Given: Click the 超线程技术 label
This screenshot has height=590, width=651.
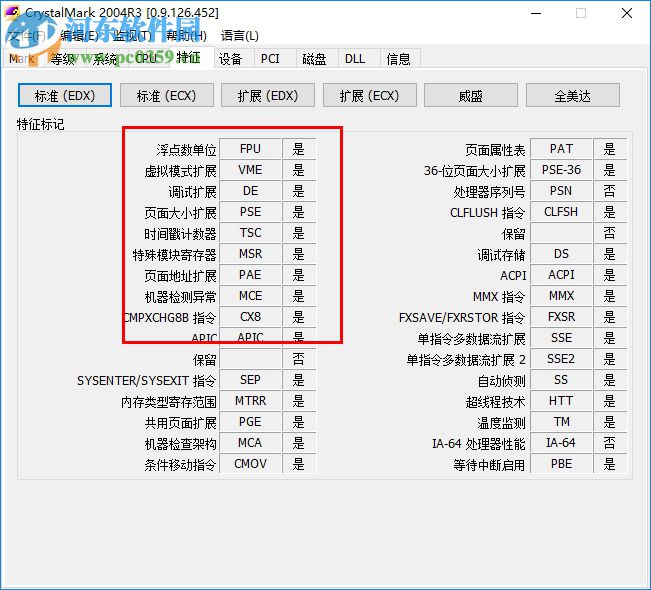Looking at the screenshot, I should 495,402.
